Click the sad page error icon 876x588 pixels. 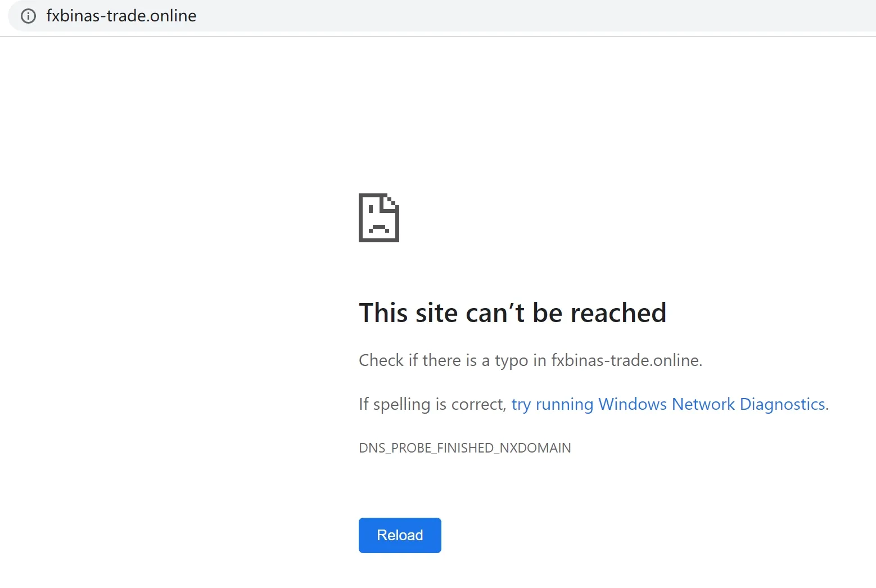379,218
